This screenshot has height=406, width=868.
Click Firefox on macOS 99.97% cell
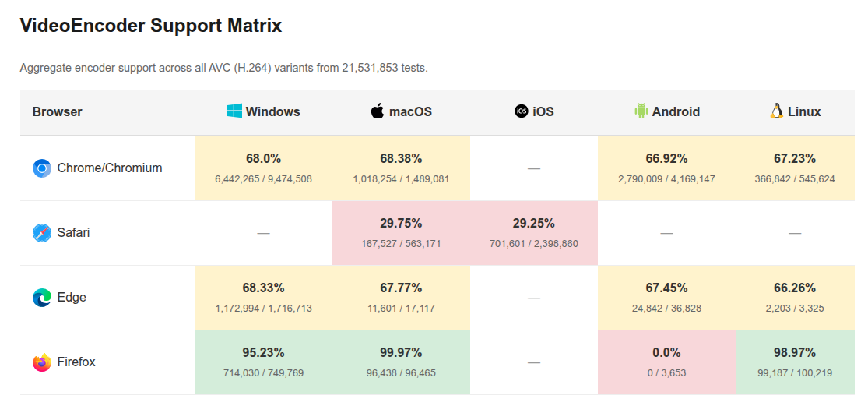[401, 362]
